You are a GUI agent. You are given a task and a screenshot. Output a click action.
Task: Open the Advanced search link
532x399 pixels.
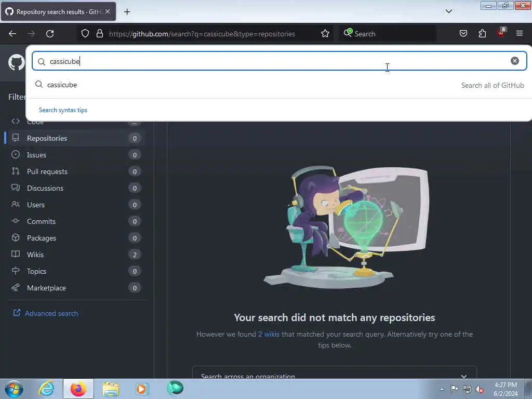46,313
